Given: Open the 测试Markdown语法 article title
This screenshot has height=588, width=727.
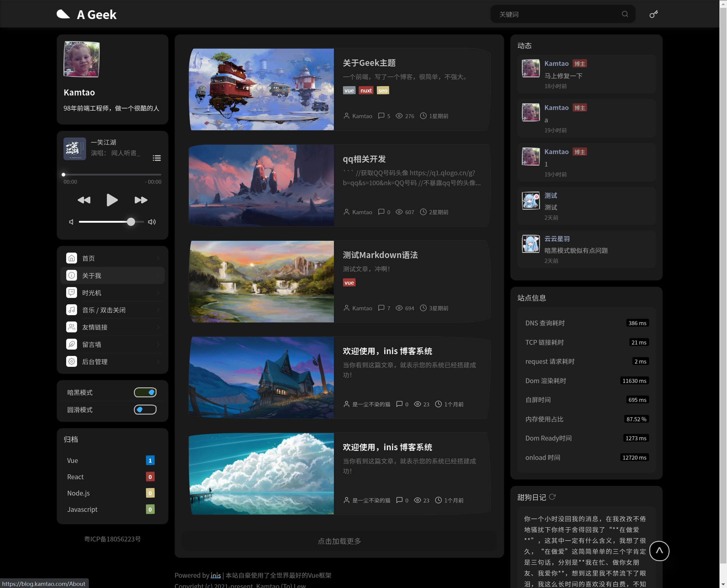Looking at the screenshot, I should [380, 255].
